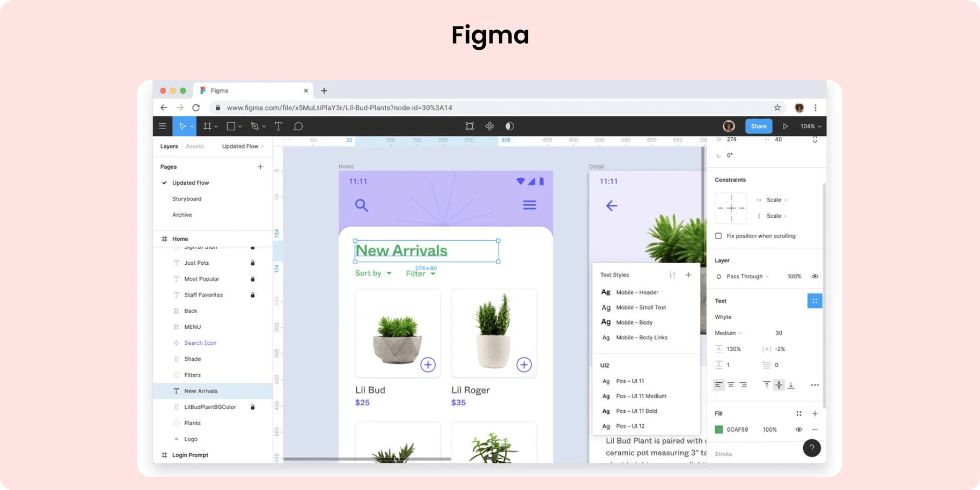Open the 104% zoom dropdown
The image size is (980, 490).
click(810, 126)
